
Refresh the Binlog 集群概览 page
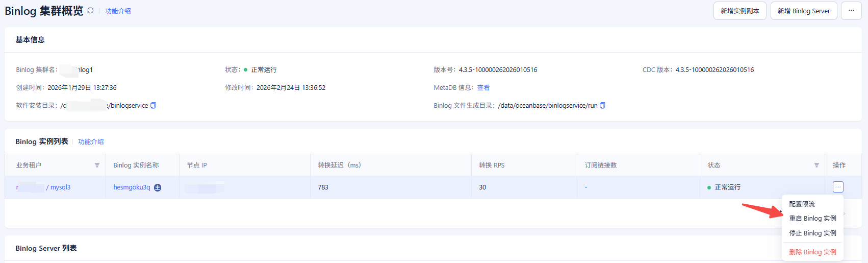tap(90, 11)
